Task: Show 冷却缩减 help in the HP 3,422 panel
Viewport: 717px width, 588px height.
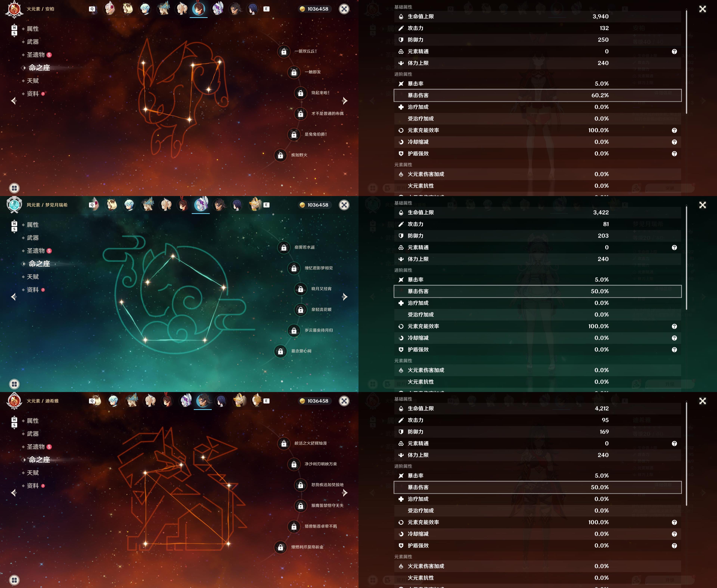Action: [674, 338]
